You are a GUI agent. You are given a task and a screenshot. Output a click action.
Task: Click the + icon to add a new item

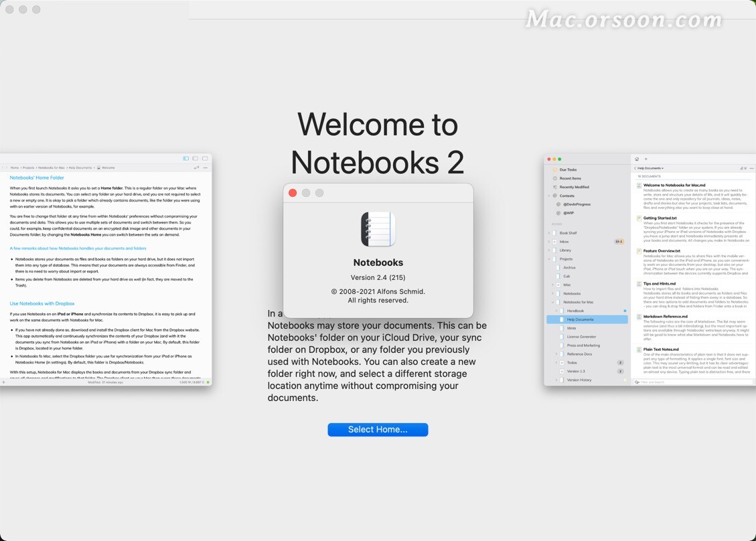click(x=646, y=159)
